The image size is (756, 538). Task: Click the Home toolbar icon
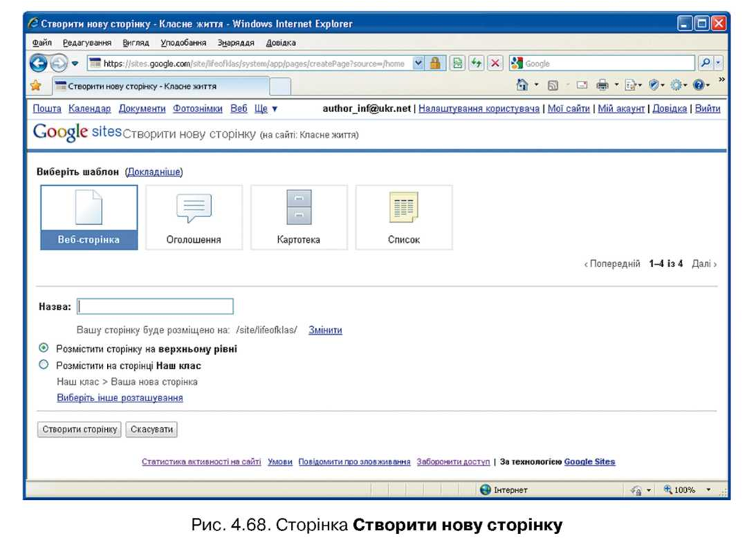click(x=522, y=85)
